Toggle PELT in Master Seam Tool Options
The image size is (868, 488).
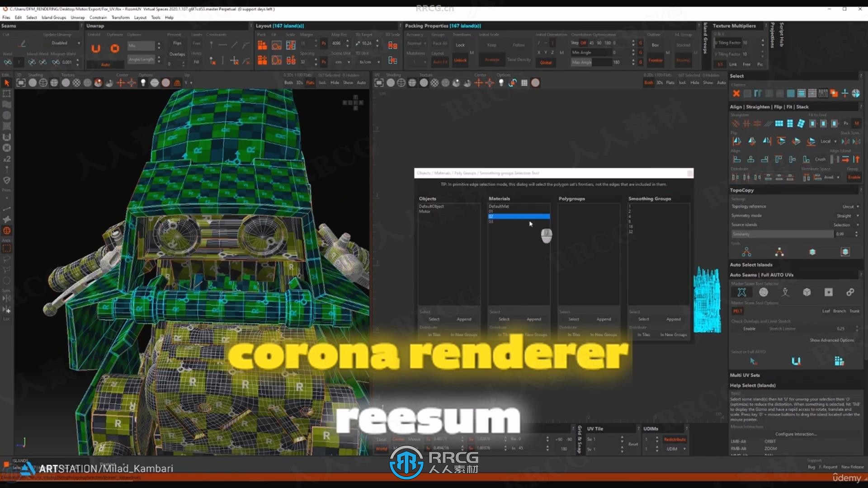click(737, 311)
